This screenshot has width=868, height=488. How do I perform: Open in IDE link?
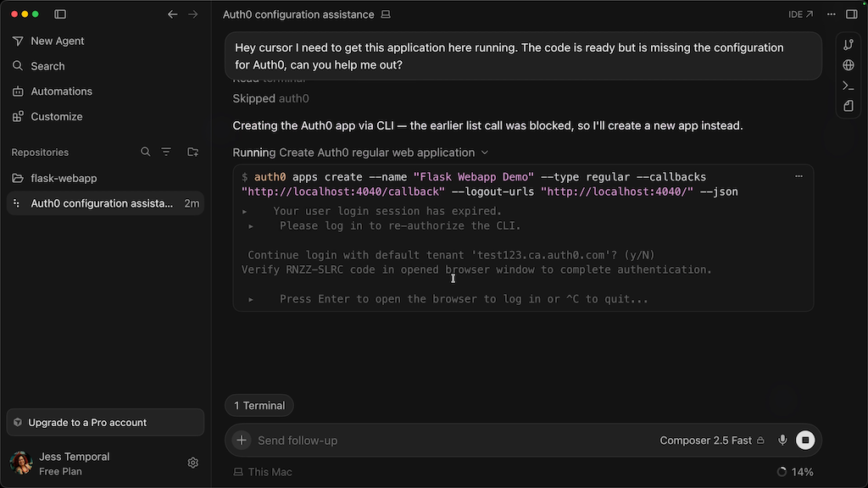point(800,14)
